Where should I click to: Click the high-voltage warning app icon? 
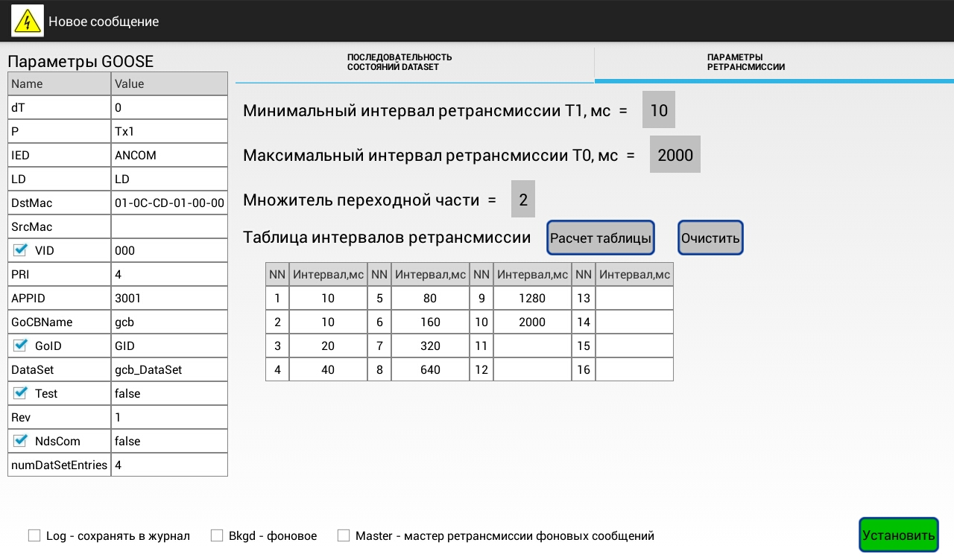[28, 22]
